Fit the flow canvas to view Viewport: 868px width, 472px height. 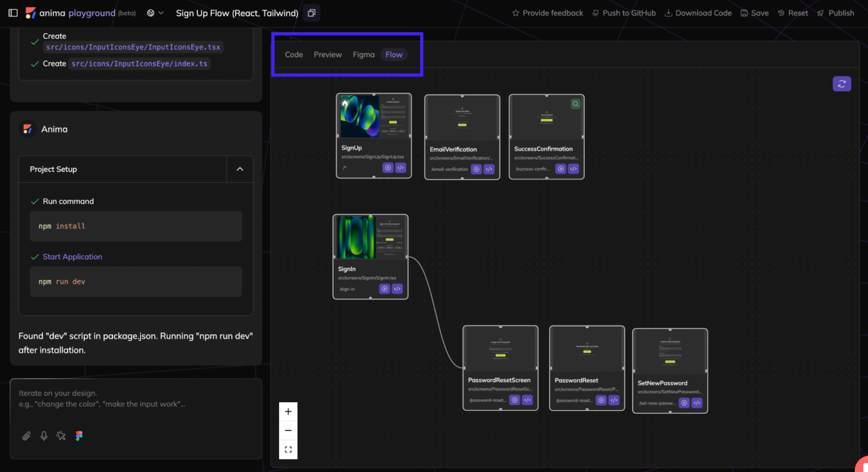288,449
